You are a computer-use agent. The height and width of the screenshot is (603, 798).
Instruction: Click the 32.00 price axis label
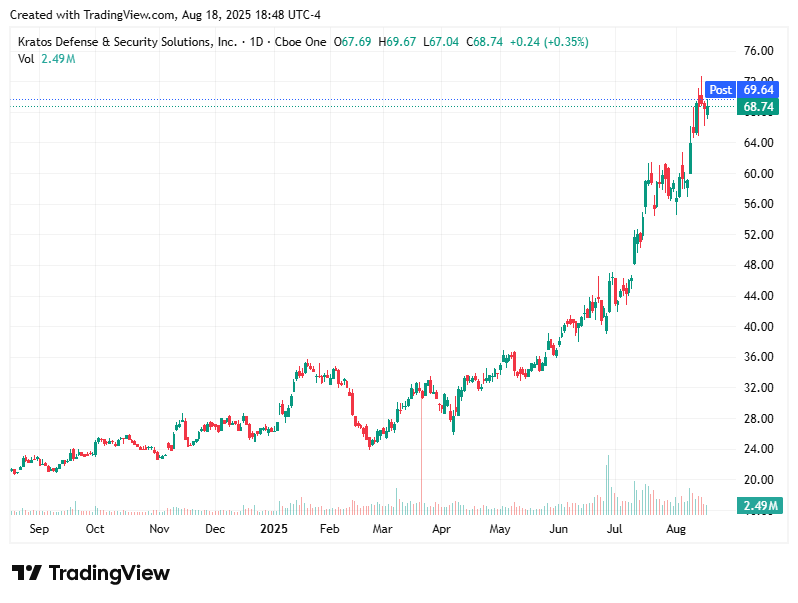pyautogui.click(x=758, y=388)
